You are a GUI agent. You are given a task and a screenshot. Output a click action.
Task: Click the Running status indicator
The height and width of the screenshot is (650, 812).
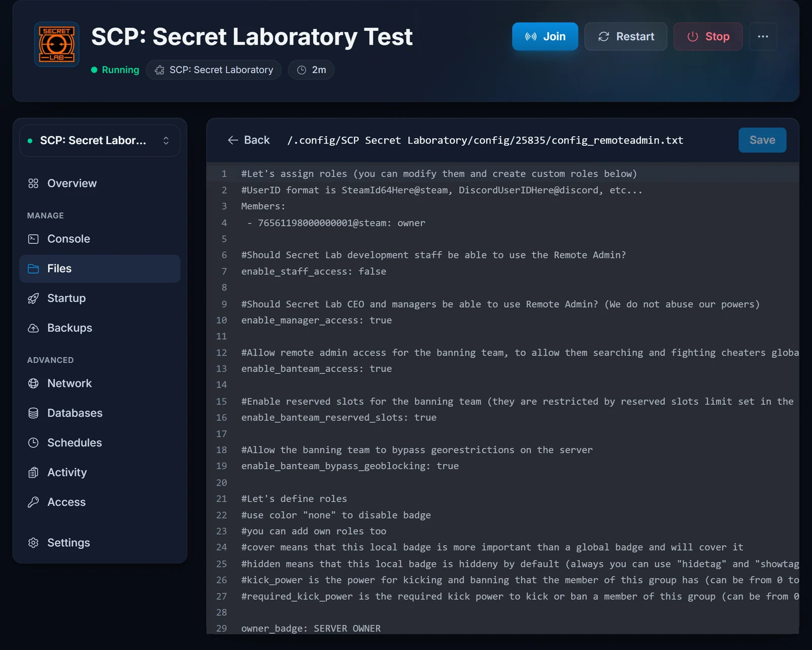click(115, 70)
